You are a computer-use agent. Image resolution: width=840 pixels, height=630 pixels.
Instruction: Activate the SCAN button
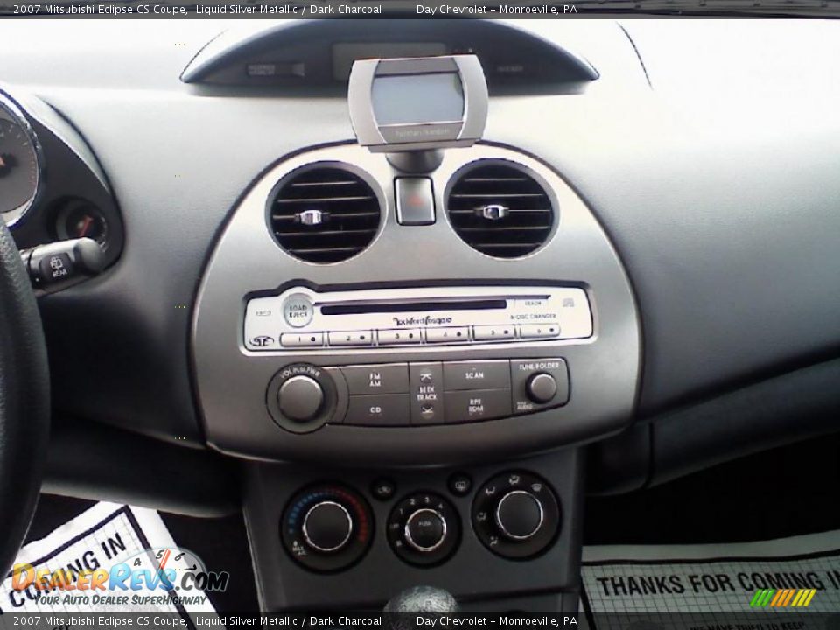click(x=475, y=375)
